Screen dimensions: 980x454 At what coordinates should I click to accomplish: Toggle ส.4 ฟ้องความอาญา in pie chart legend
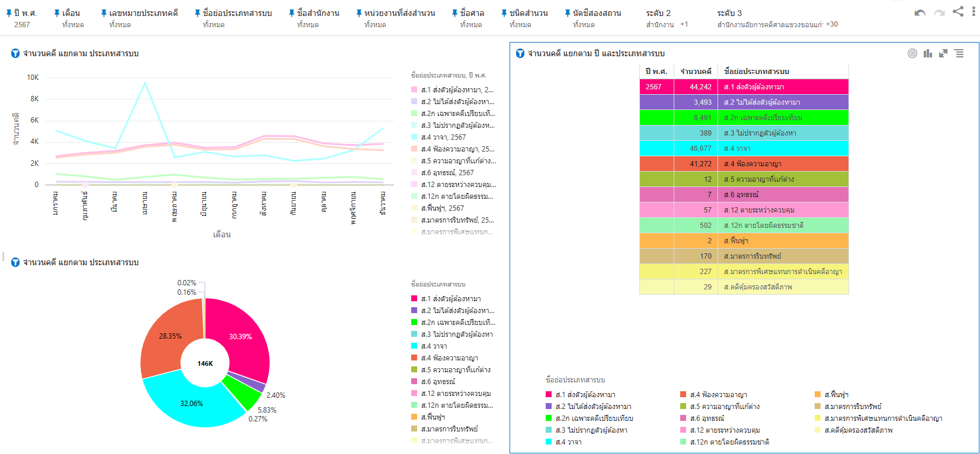(449, 358)
